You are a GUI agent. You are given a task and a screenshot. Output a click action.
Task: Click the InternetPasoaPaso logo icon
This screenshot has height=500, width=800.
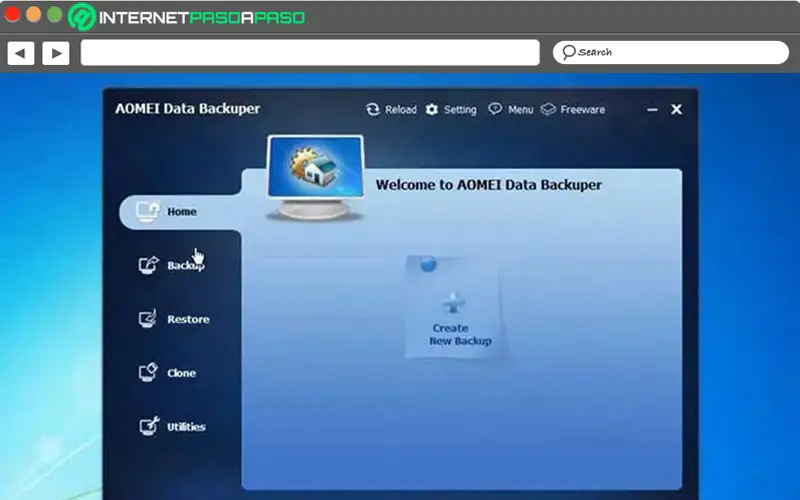pyautogui.click(x=82, y=16)
